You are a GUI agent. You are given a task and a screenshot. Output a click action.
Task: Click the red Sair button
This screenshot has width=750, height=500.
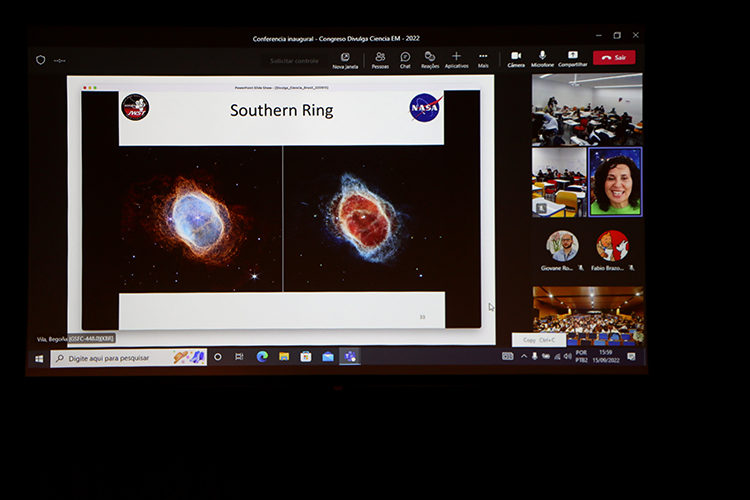tap(614, 57)
